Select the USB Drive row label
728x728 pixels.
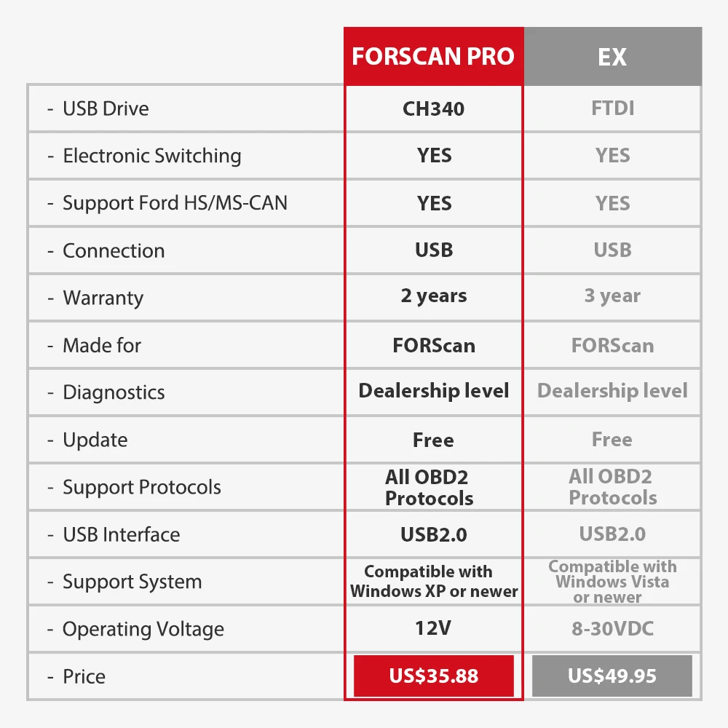coord(106,108)
